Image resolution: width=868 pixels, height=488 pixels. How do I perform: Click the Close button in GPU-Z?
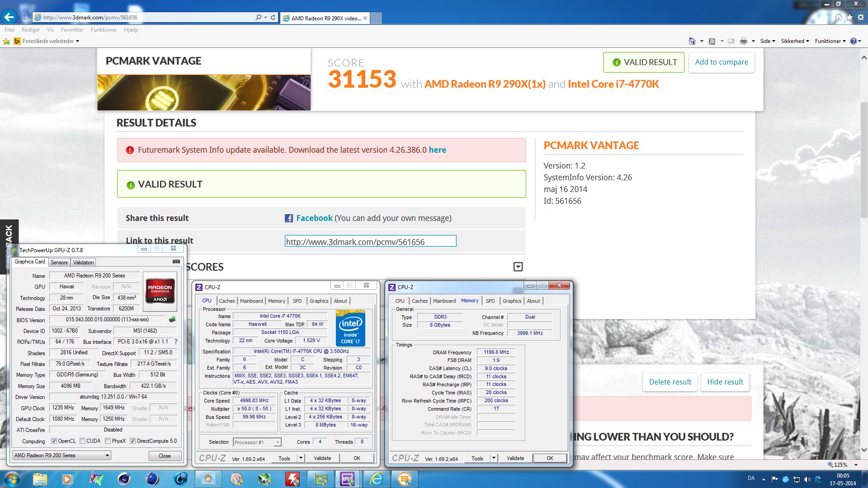tap(165, 456)
